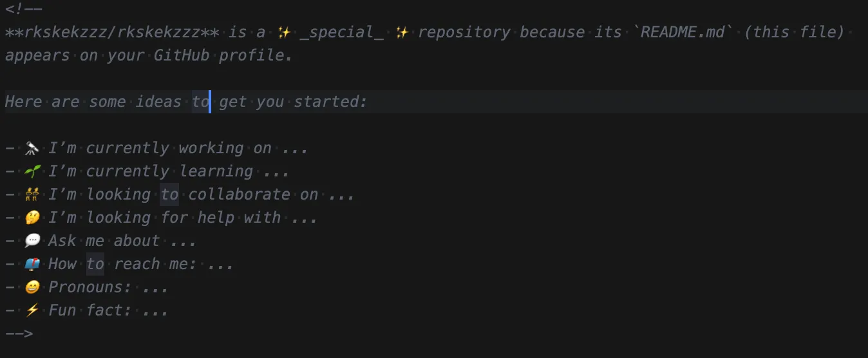Click the word "GitHub" in the second line
Viewport: 868px width, 358px height.
[x=182, y=55]
